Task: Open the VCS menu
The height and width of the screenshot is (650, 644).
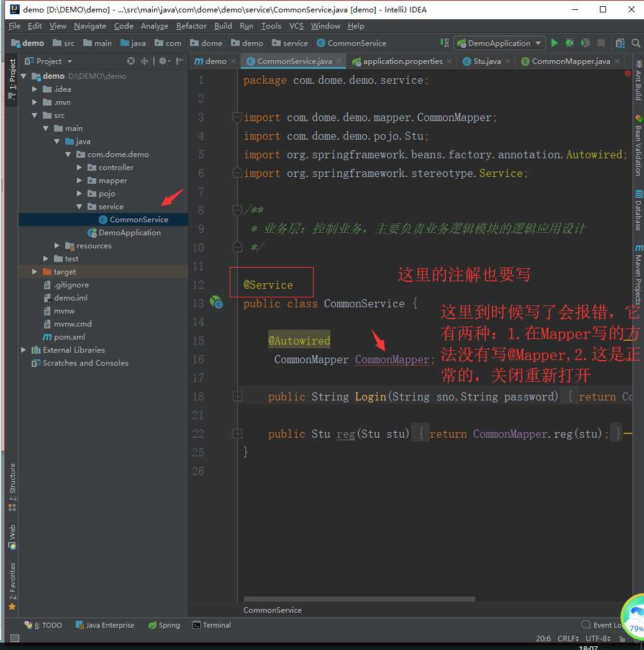Action: click(x=296, y=25)
